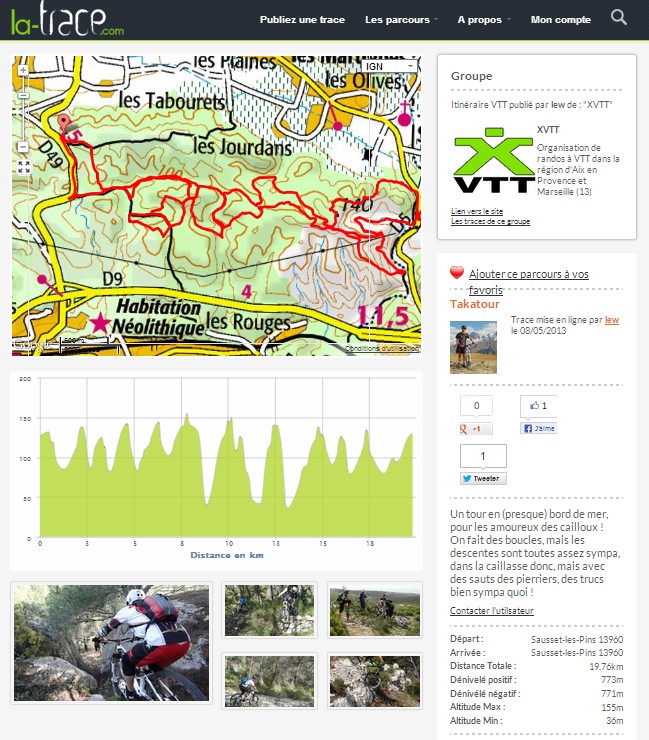Viewport: 649px width, 740px height.
Task: Open the large mountain biker photo
Action: coord(111,643)
